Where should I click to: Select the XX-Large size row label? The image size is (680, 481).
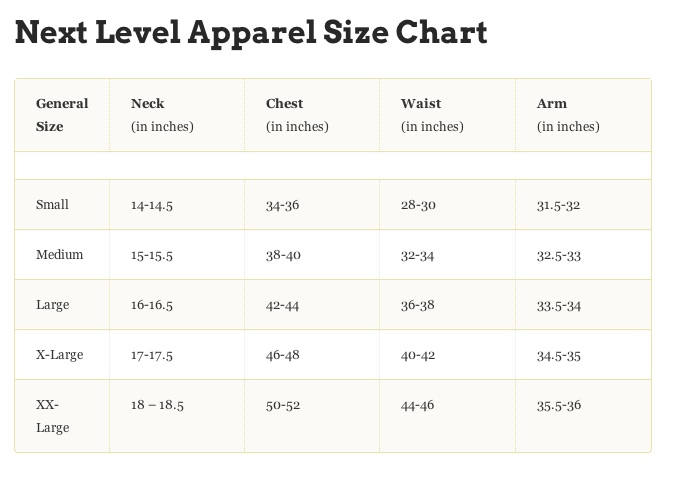[x=52, y=416]
